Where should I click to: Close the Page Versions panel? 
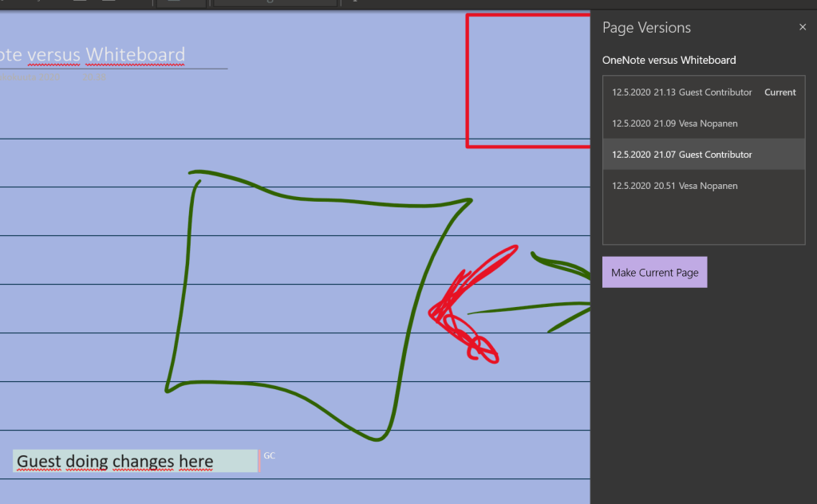click(803, 27)
